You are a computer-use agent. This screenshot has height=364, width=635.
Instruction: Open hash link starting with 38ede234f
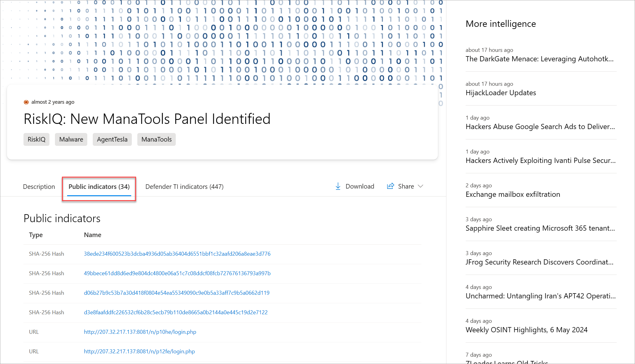click(x=177, y=254)
